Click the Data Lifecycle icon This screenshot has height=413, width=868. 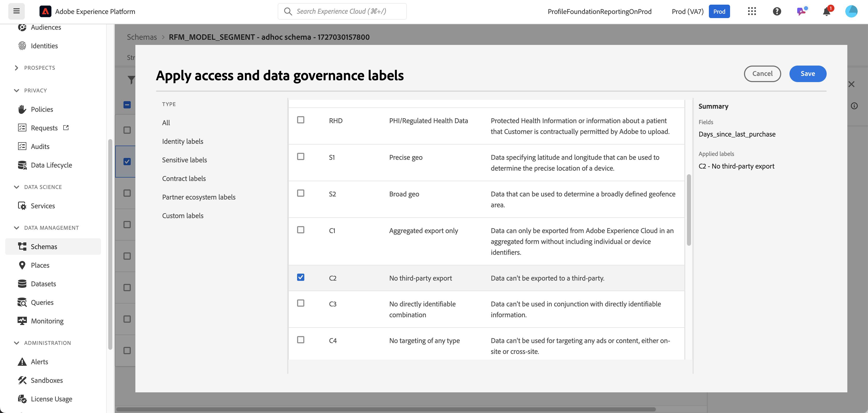(22, 165)
